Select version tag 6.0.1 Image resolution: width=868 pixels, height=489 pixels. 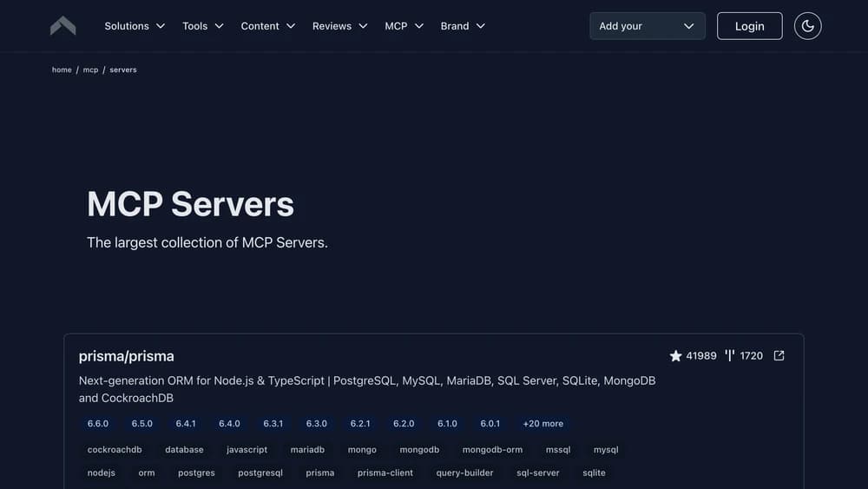pos(490,424)
